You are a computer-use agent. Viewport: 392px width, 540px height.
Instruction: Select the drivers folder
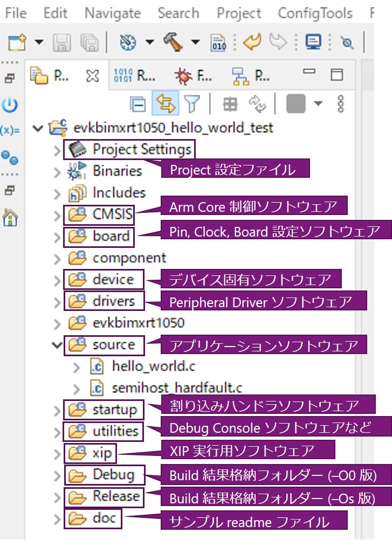pyautogui.click(x=101, y=301)
